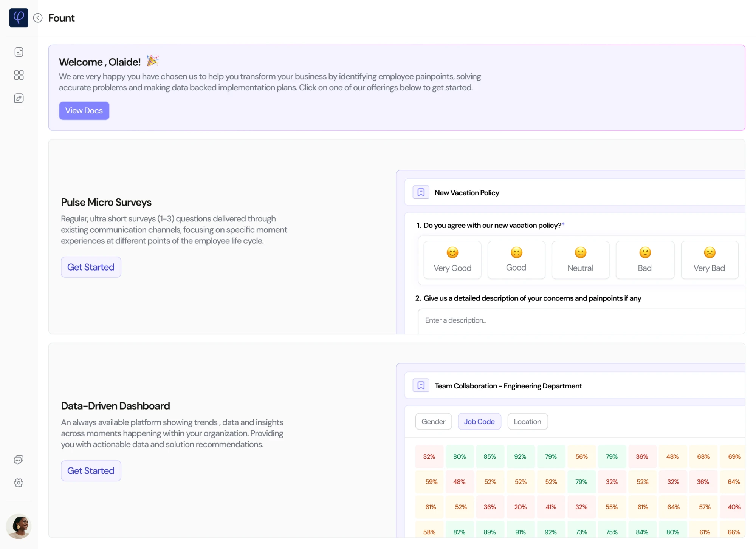Click the Team Collaboration - Engineering Department title

coord(508,386)
